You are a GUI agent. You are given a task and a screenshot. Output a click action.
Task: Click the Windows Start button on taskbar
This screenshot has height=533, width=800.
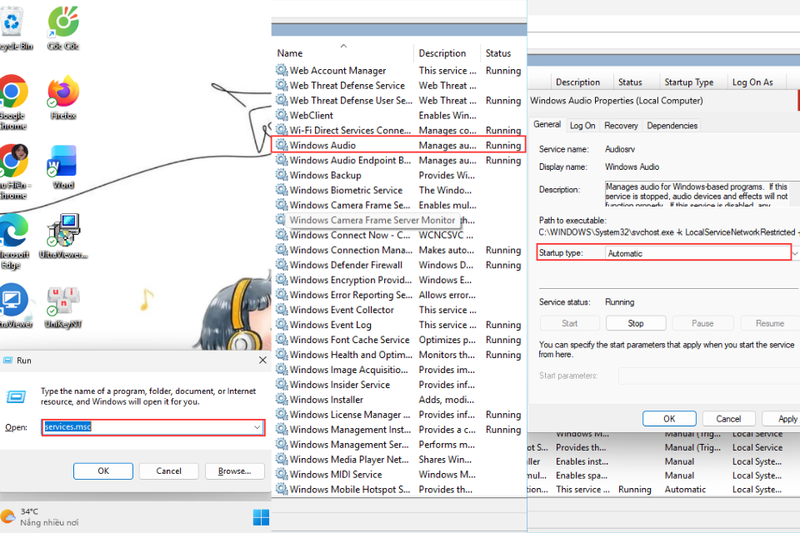click(261, 517)
